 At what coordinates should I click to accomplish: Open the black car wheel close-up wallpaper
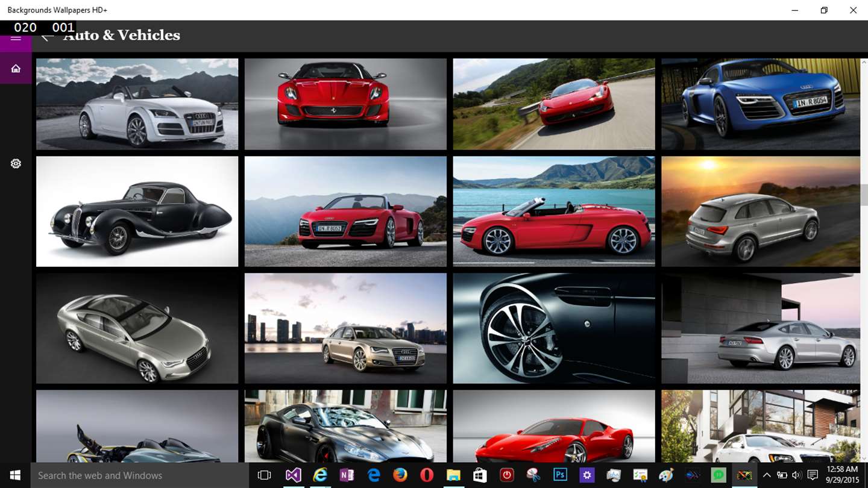click(x=554, y=328)
